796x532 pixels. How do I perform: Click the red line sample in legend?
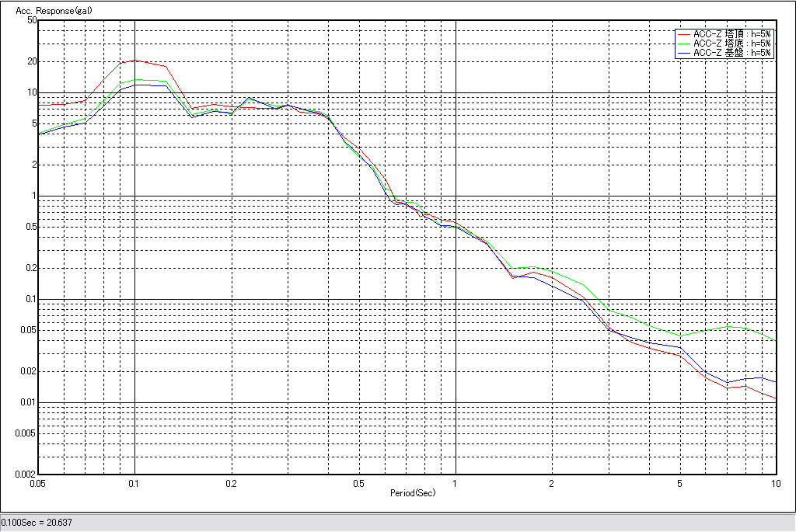(x=684, y=34)
